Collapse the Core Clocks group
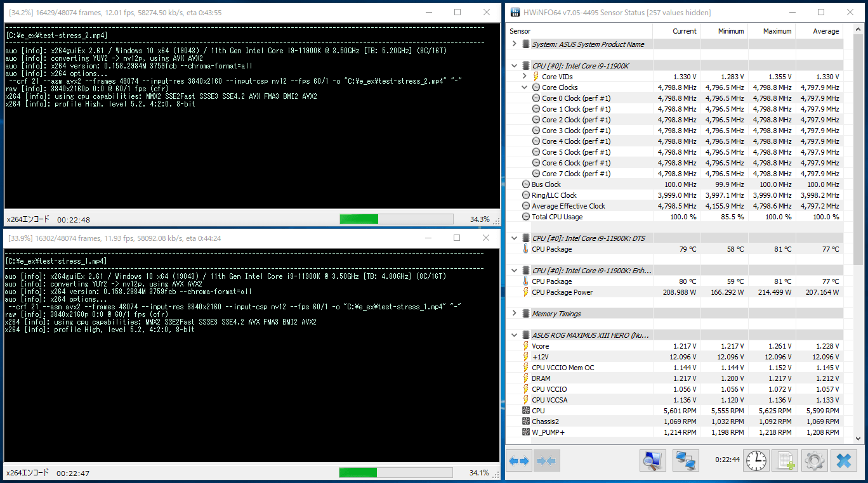The image size is (868, 483). [x=525, y=87]
